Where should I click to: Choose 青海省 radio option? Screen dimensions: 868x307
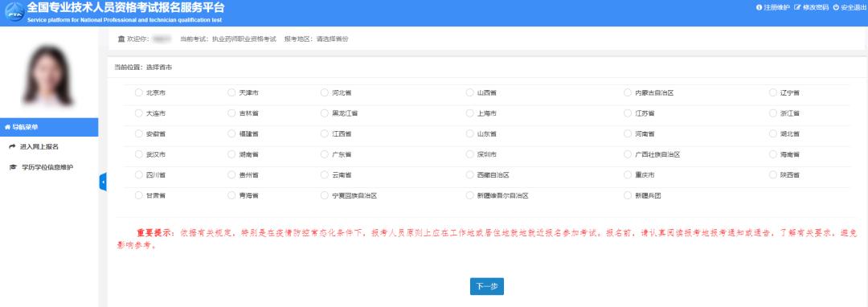pos(231,194)
